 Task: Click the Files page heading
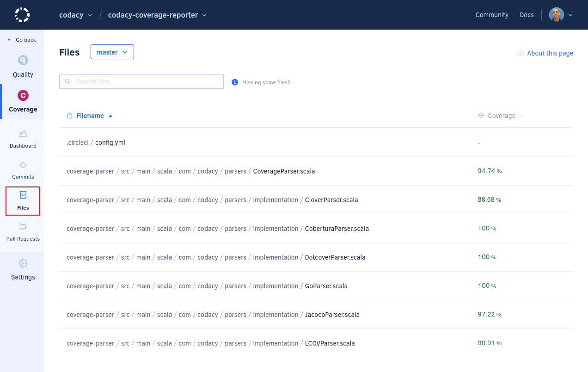(69, 52)
